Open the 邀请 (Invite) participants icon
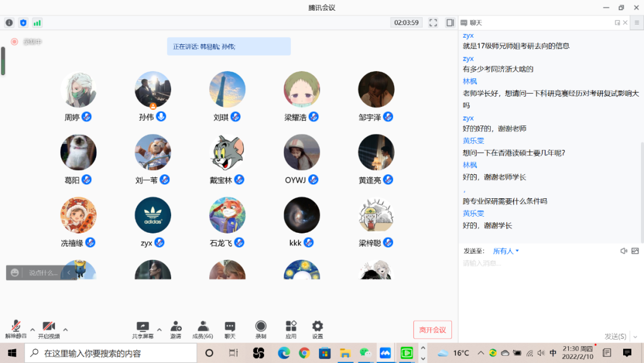The height and width of the screenshot is (363, 644). (175, 327)
